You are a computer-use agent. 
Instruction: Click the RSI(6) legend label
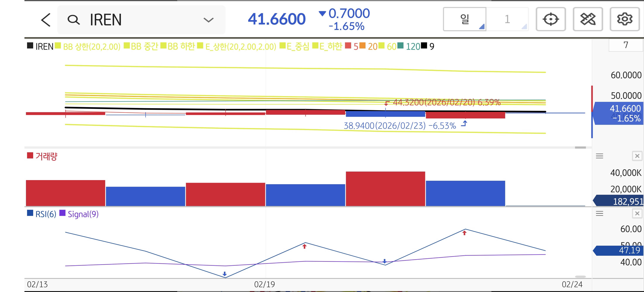[x=45, y=214]
